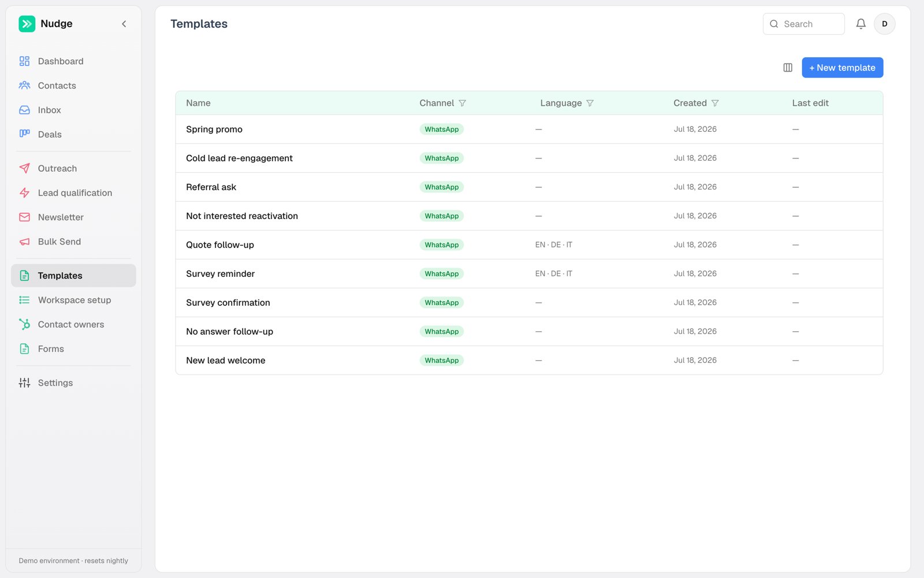
Task: Open Lead qualification label in sidebar
Action: coord(75,192)
